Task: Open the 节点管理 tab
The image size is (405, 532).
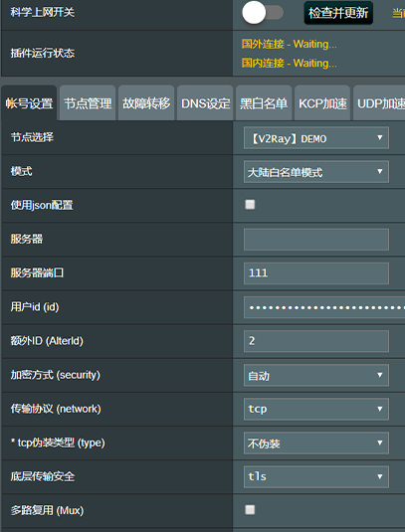Action: [88, 103]
